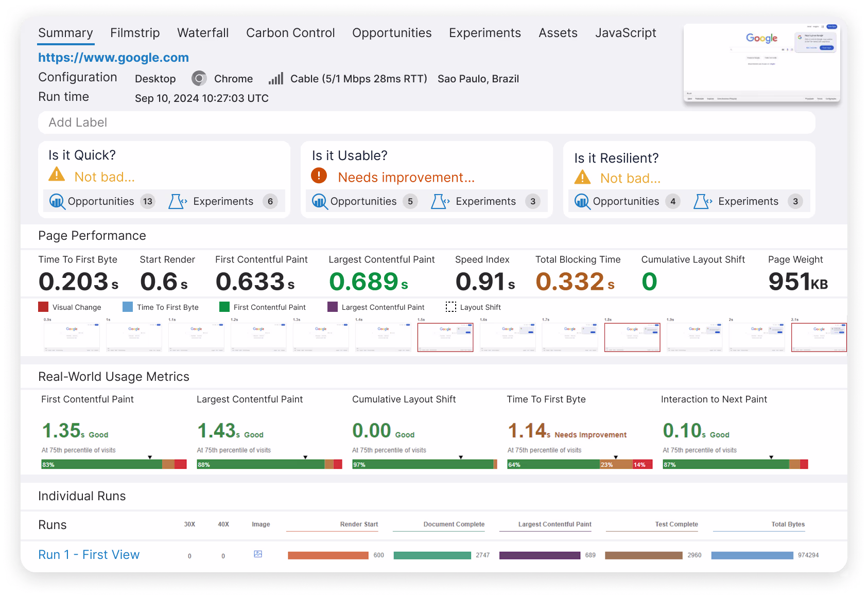Image resolution: width=868 pixels, height=597 pixels.
Task: Click the Document Complete 2747 green bar
Action: [432, 555]
